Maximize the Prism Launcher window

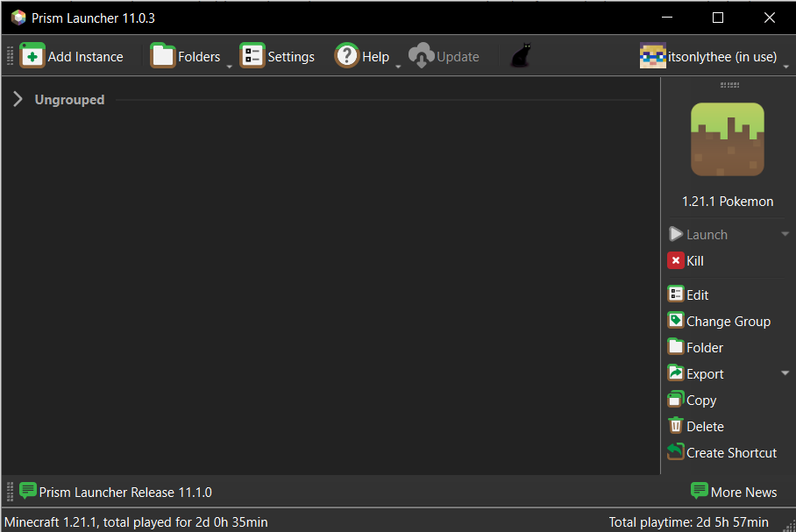718,18
